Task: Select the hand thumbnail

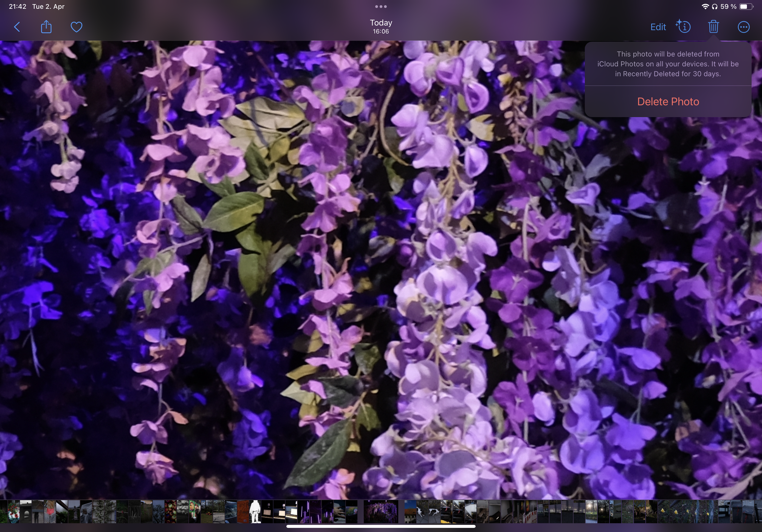Action: [x=340, y=512]
